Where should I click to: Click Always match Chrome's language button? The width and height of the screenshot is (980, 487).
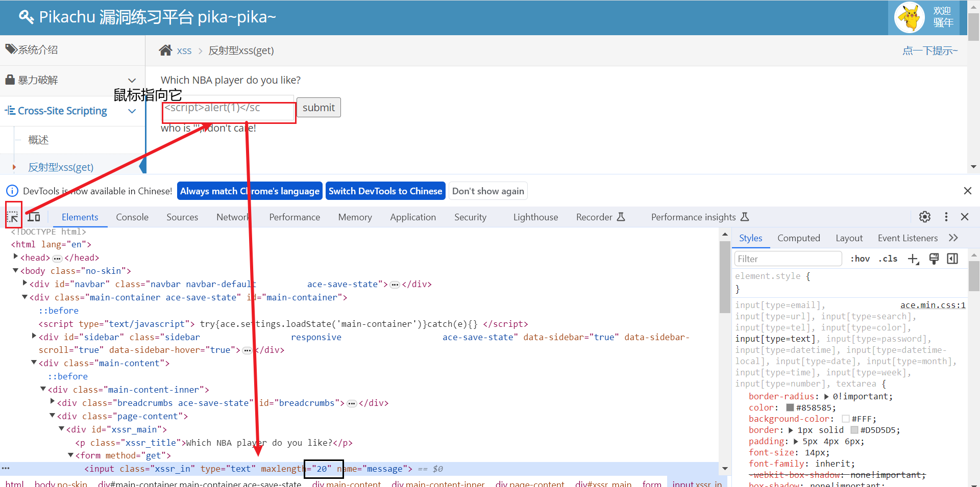click(x=250, y=191)
